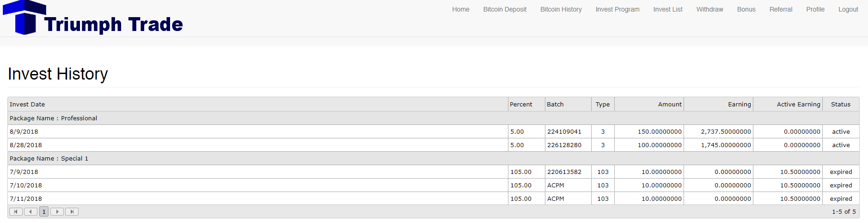Sort by Invest Date column header
The image size is (868, 223).
[x=27, y=105]
